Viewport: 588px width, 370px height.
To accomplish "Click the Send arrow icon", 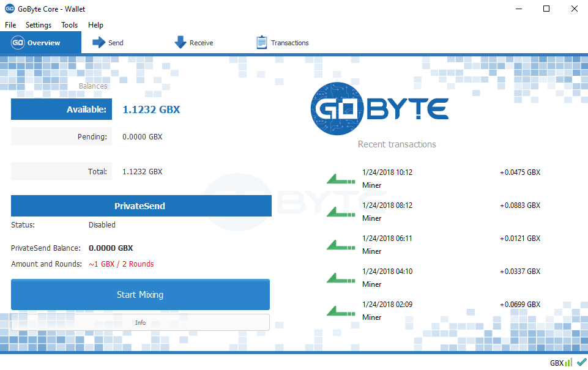I will [x=98, y=42].
